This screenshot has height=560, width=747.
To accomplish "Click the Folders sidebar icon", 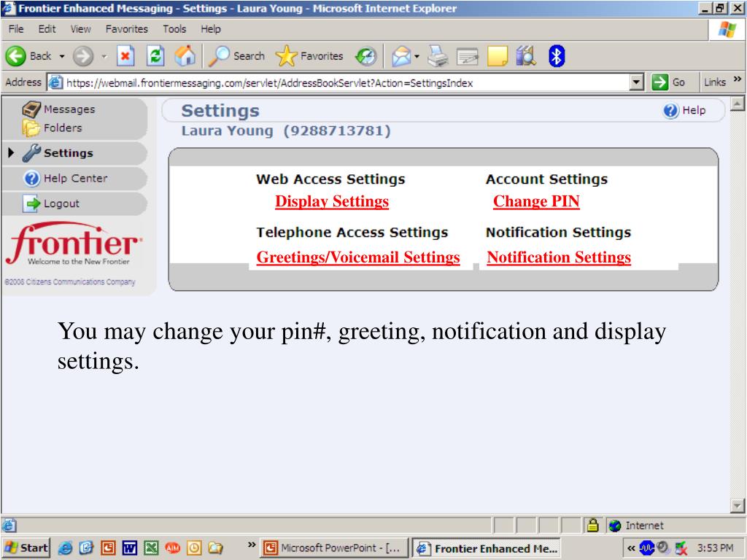I will pos(31,128).
